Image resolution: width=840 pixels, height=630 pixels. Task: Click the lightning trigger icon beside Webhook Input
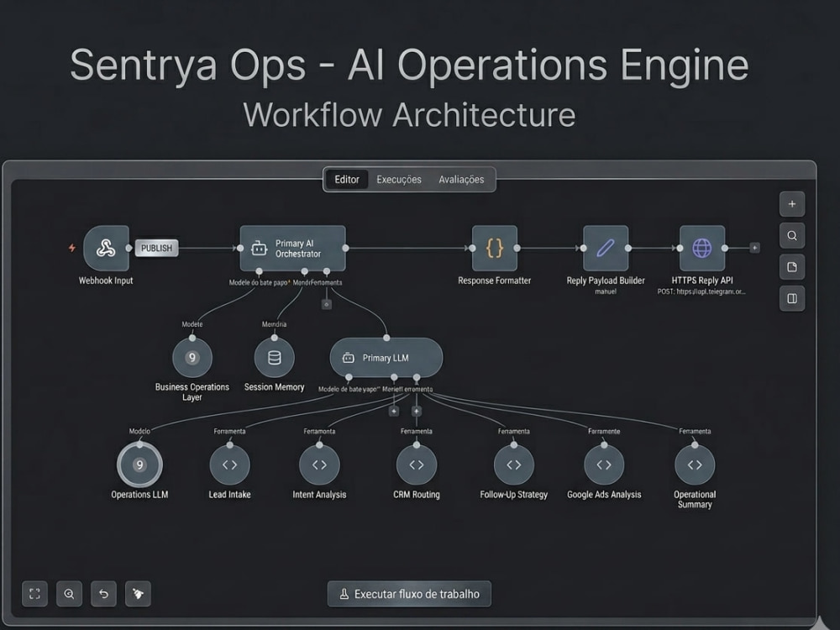click(71, 248)
